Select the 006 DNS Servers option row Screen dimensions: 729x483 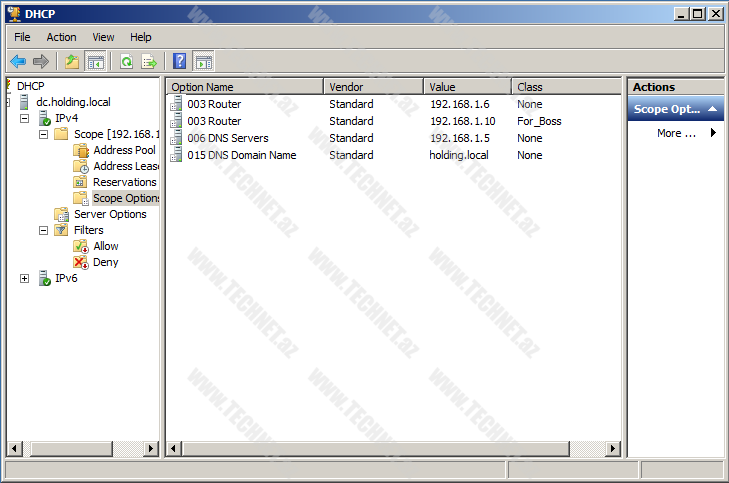pyautogui.click(x=227, y=138)
